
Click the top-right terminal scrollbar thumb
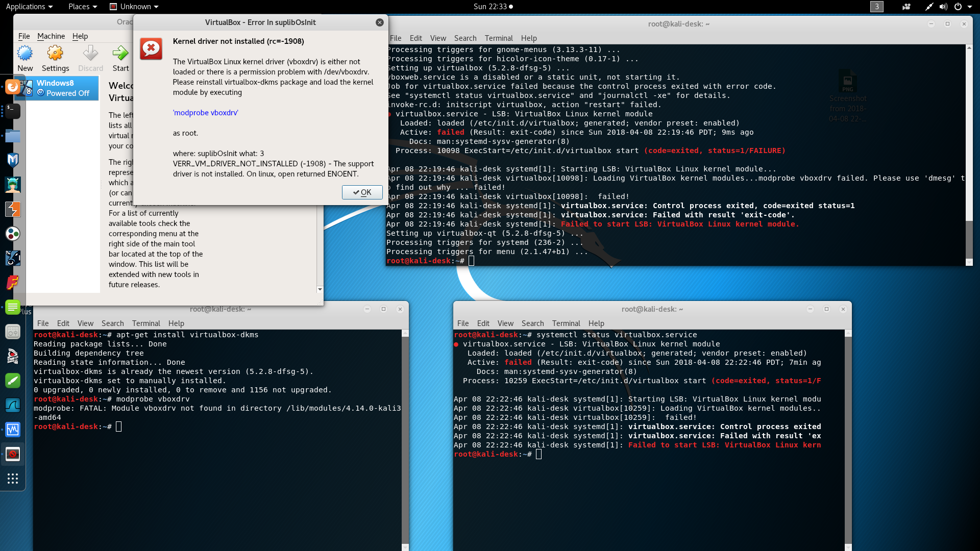coord(969,239)
